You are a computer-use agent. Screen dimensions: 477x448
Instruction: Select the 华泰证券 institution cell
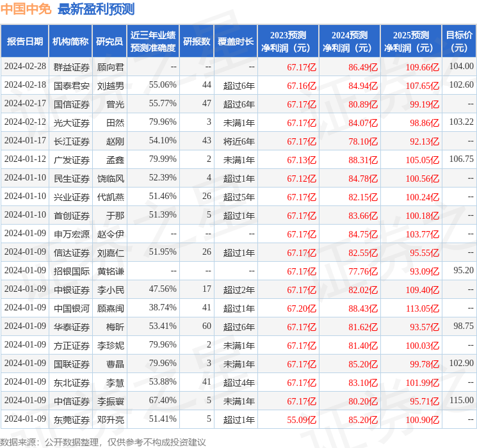click(x=72, y=327)
